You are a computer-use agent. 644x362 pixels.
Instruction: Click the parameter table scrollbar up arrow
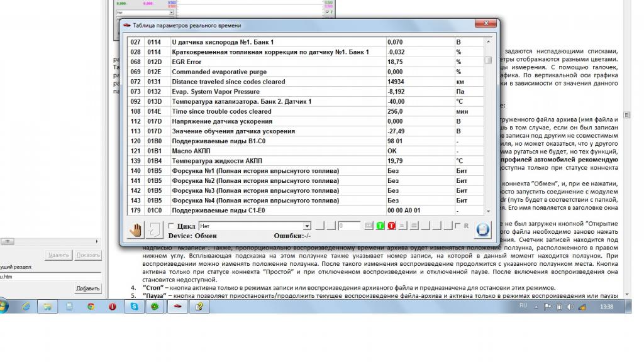[488, 42]
